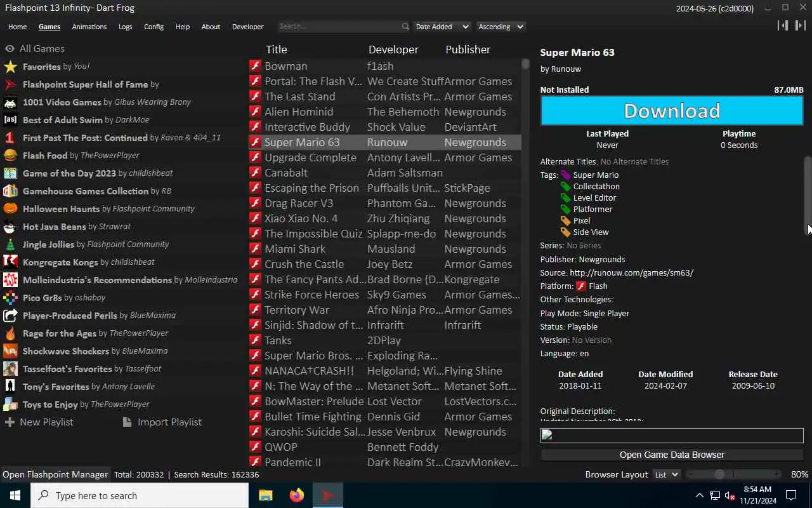Collapse the left sidebar with the toggle icon
Viewport: 812px width, 508px height.
click(x=783, y=25)
